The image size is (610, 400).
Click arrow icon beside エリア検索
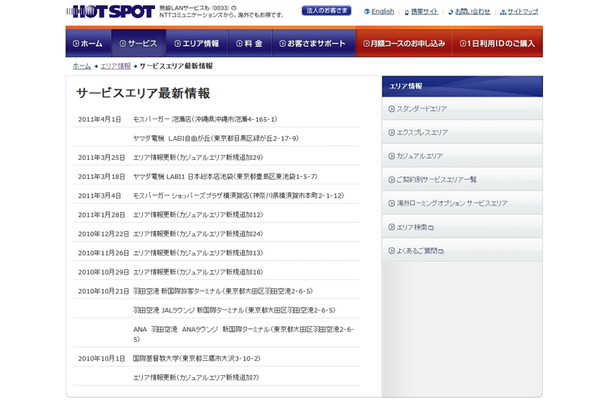click(x=391, y=227)
